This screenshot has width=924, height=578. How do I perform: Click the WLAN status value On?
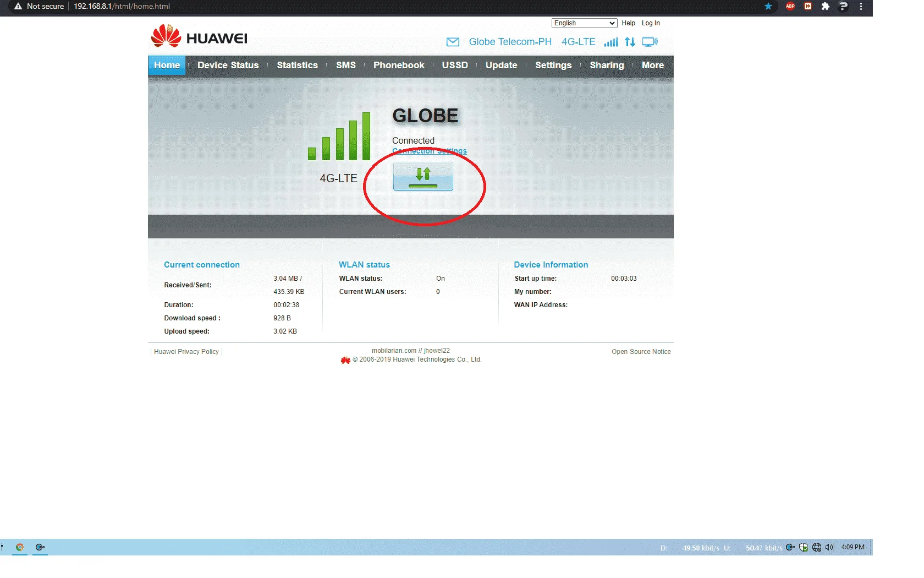(441, 279)
